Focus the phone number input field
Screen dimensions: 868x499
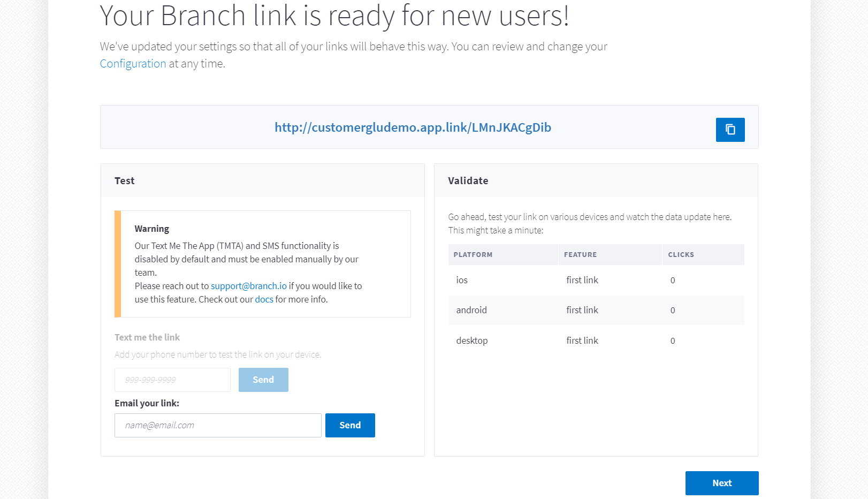172,380
